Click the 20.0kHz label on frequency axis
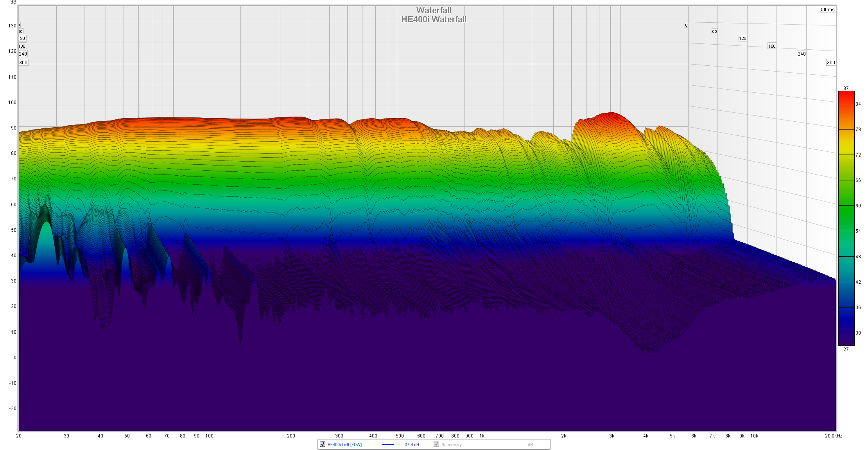868x450 pixels. tap(834, 436)
